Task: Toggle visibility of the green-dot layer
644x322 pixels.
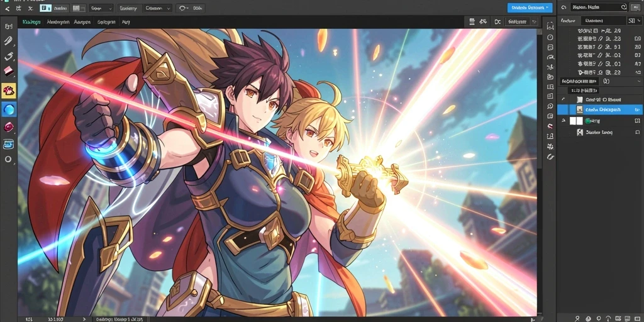Action: 563,121
